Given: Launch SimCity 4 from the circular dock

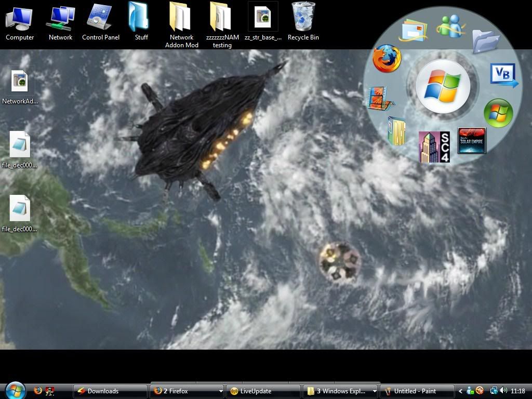Looking at the screenshot, I should coord(434,147).
